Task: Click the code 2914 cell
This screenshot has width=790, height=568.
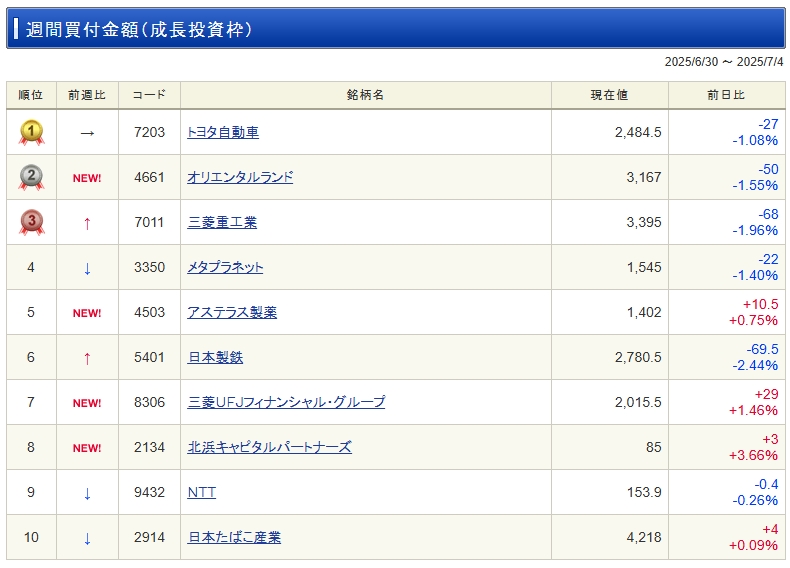Action: [x=149, y=537]
